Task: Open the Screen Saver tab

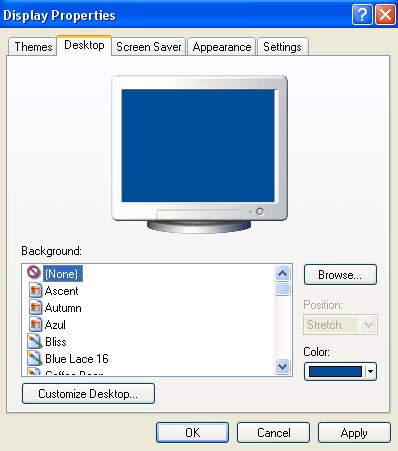Action: [x=148, y=47]
